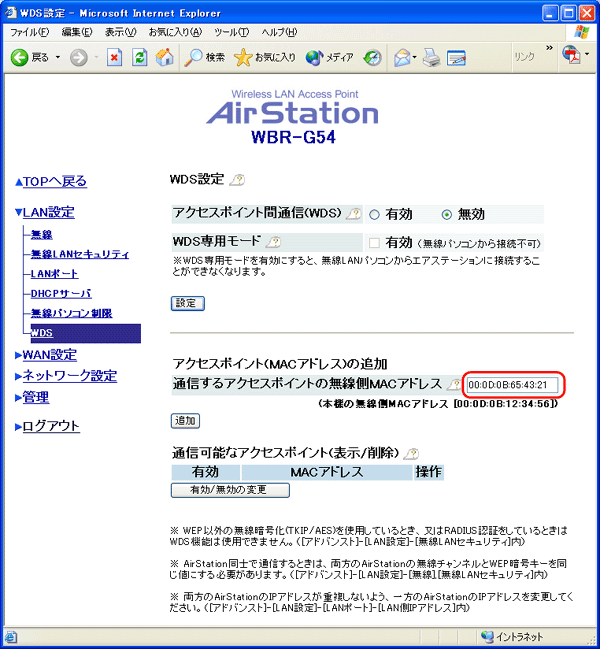
Task: Open the 無線 link in sidebar
Action: pos(41,235)
